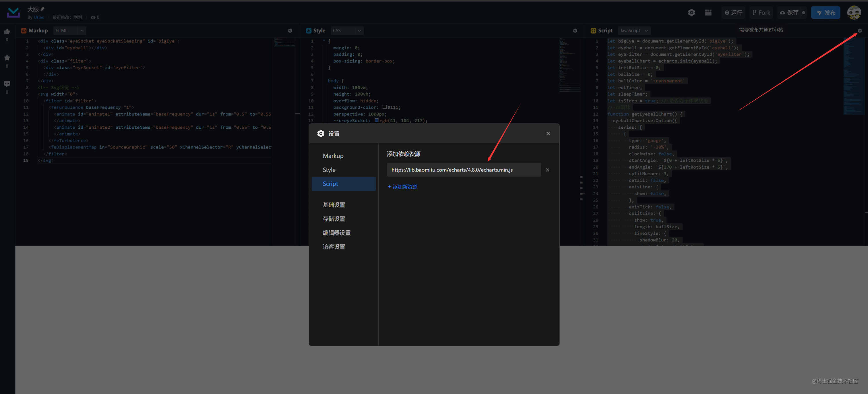Open author Urias profile link

coord(39,18)
